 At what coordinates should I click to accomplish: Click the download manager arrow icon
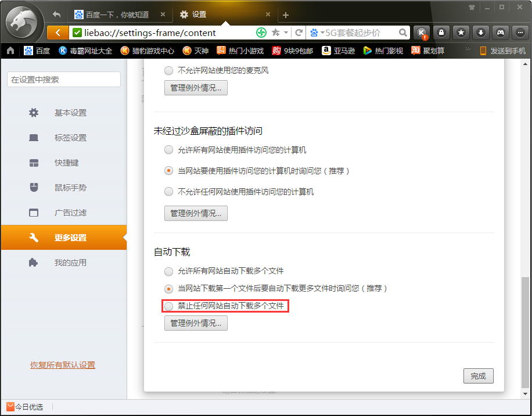[481, 33]
